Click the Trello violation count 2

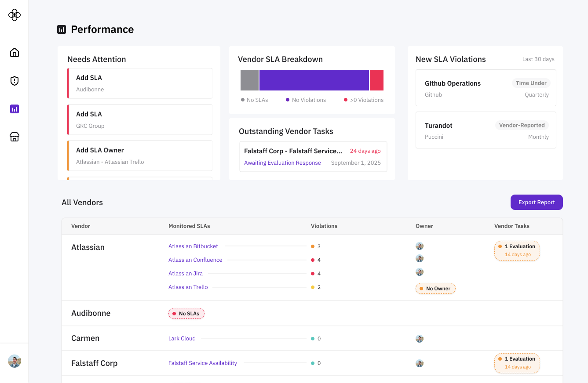pos(319,287)
